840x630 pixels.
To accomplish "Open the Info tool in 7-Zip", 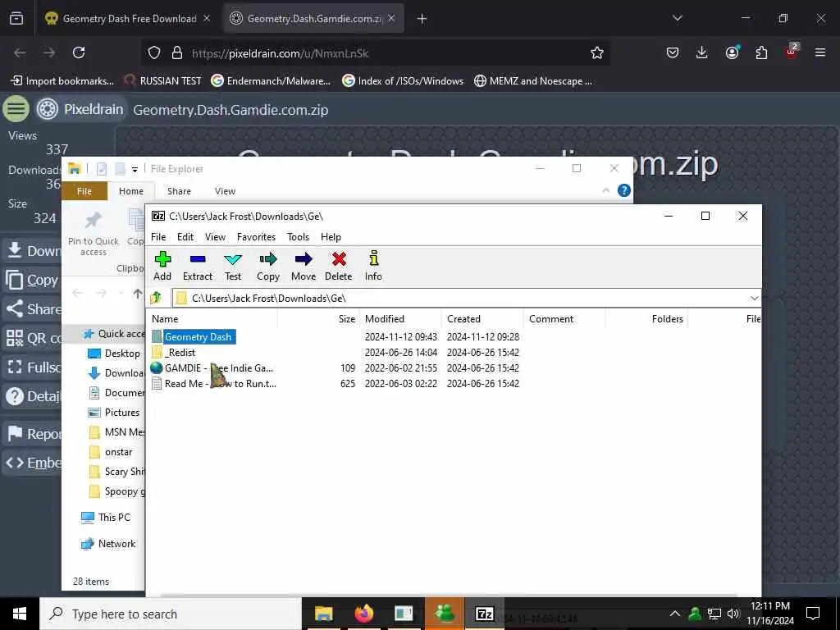I will click(x=373, y=266).
